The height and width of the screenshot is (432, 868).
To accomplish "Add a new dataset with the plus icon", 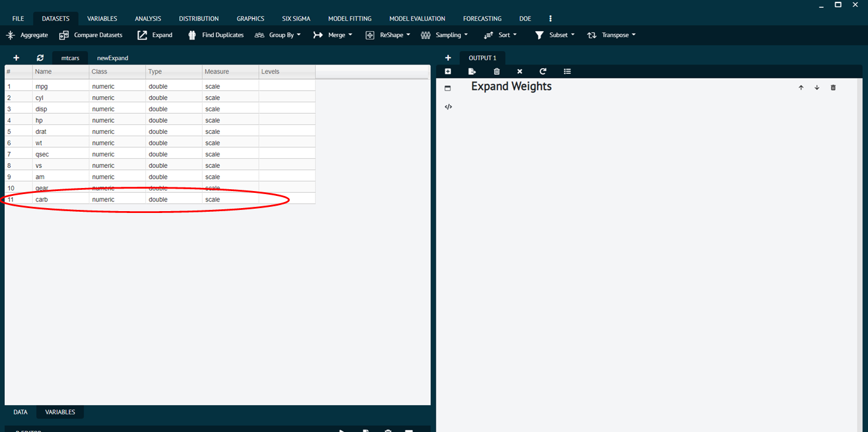I will point(16,58).
